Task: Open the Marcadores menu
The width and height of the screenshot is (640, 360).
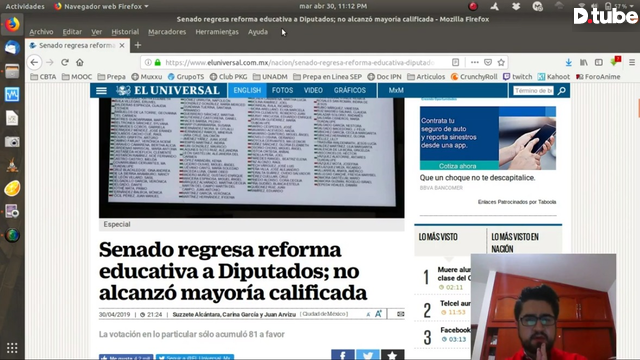Action: pos(167,32)
